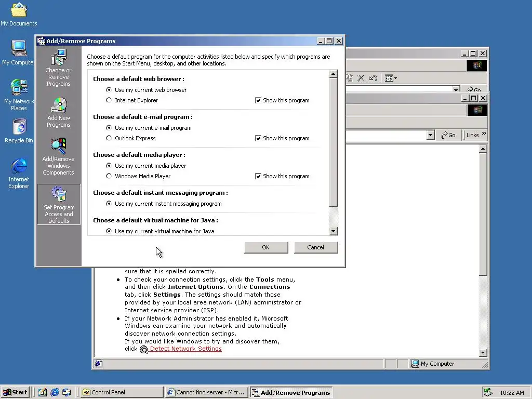Click the taskbar clock showing 10:22 AM
The image size is (532, 399).
click(x=512, y=393)
